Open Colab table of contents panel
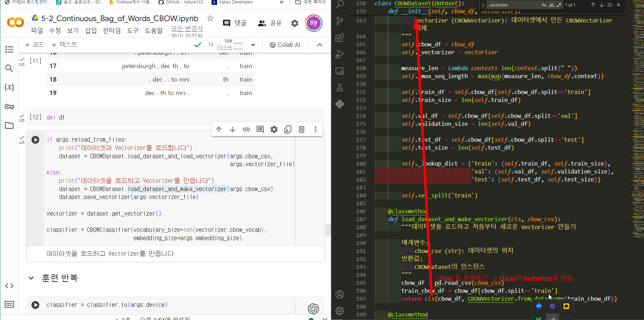This screenshot has height=320, width=644. coord(9,49)
